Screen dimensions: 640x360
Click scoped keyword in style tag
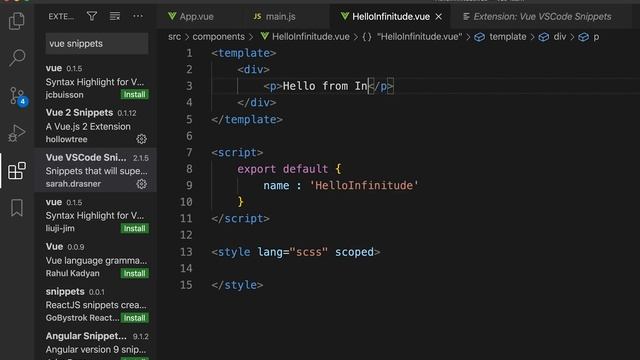(x=354, y=252)
